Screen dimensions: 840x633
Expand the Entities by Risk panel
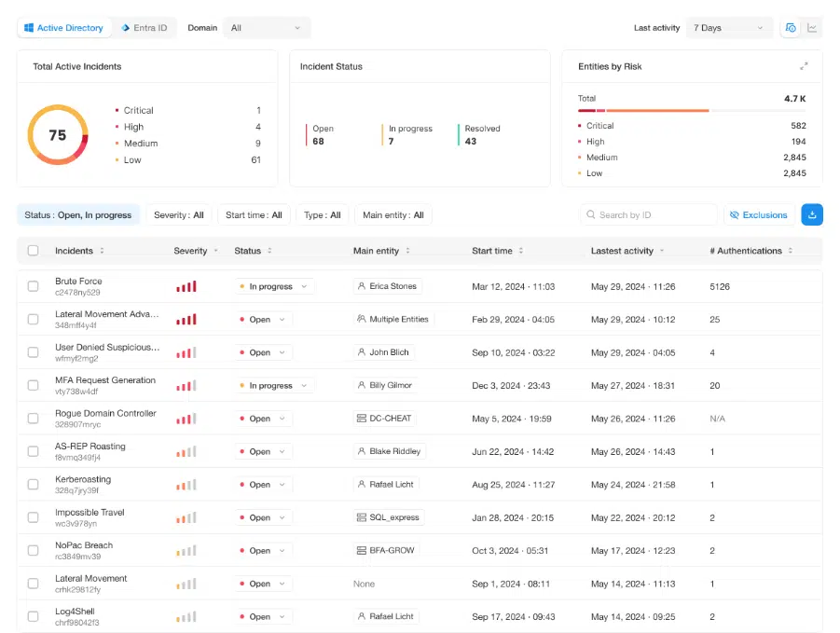[804, 66]
